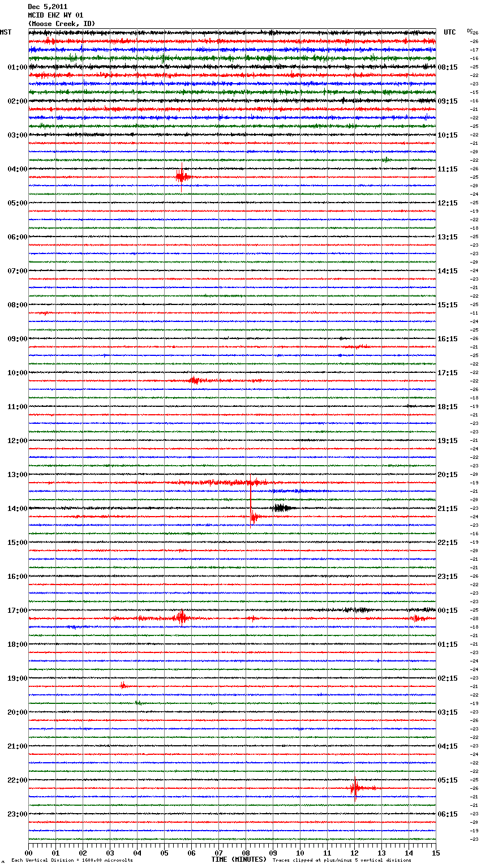Select the "19:00" MST hour label

[x=18, y=678]
